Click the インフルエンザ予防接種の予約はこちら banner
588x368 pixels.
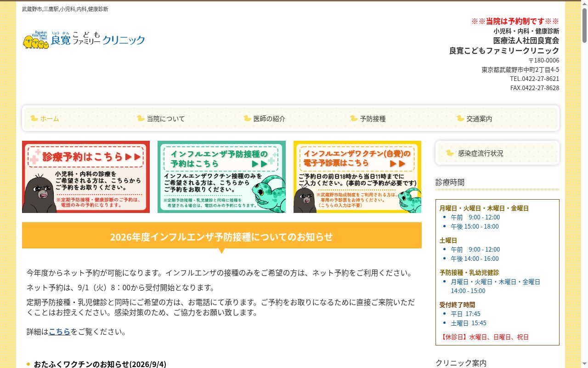221,177
